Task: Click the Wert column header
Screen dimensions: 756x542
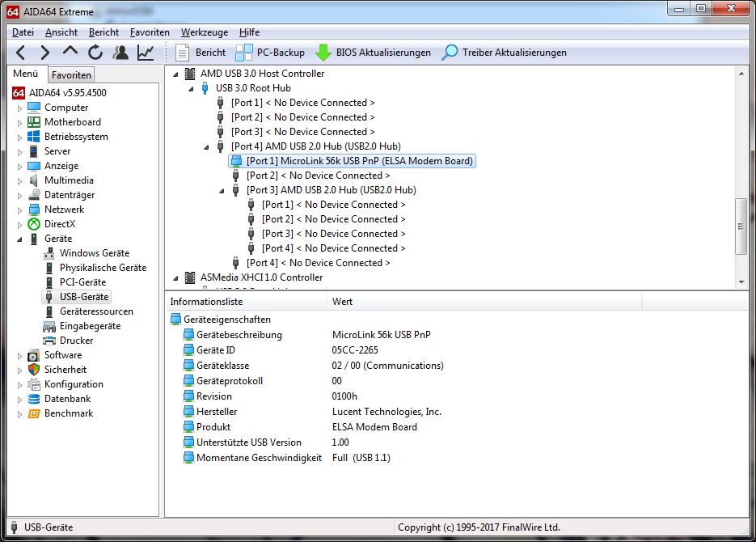Action: 484,302
